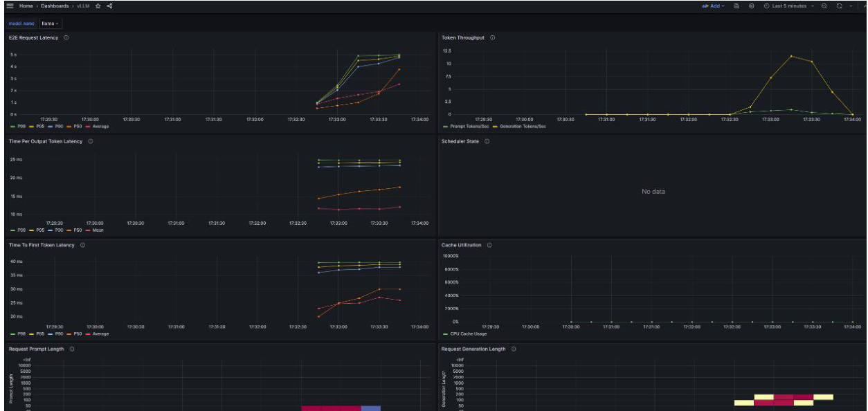Image resolution: width=868 pixels, height=411 pixels.
Task: Show info for E2E Request Latency panel
Action: [x=66, y=37]
